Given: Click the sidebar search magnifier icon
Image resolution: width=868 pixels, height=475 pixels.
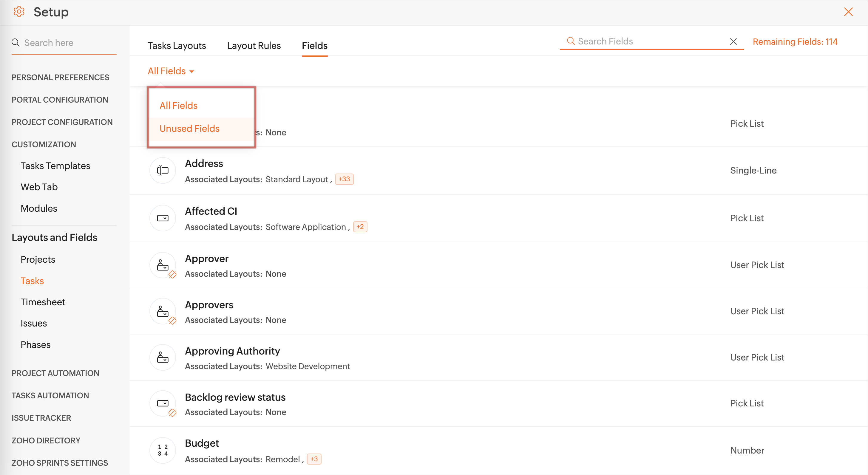Looking at the screenshot, I should [16, 42].
